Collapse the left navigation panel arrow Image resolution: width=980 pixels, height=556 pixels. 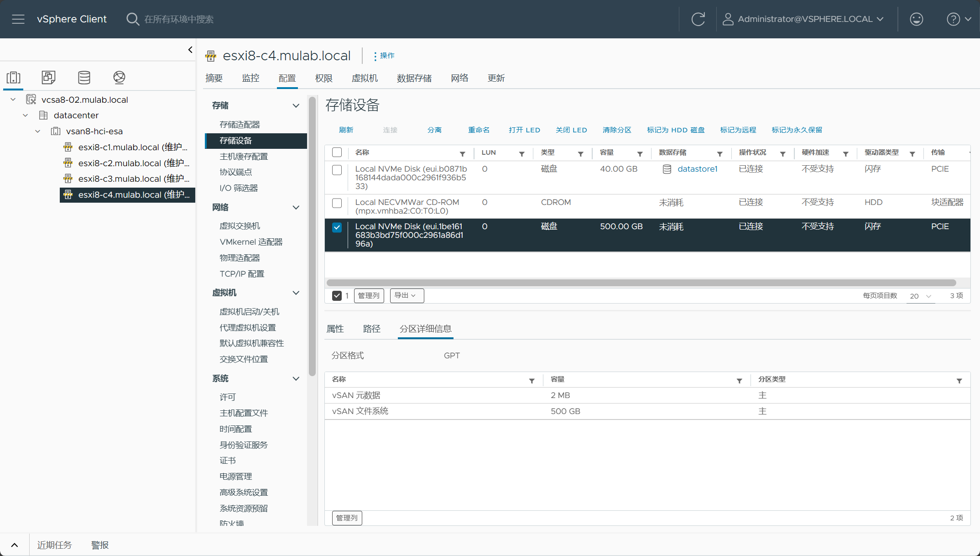click(190, 50)
